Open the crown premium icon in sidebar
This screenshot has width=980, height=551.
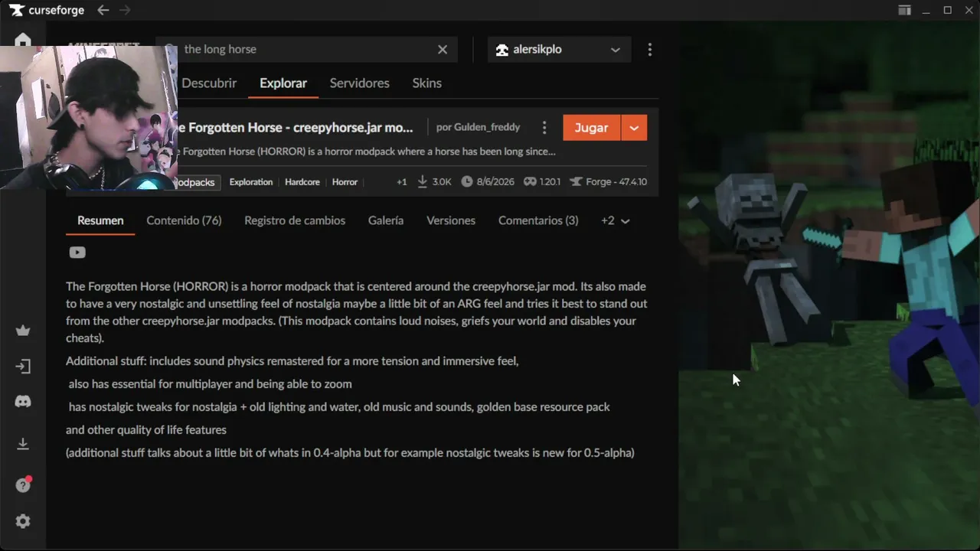pos(23,331)
